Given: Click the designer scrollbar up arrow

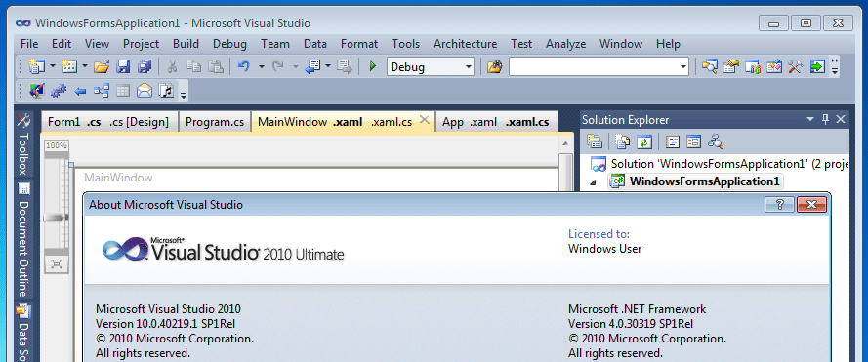Looking at the screenshot, I should [564, 143].
